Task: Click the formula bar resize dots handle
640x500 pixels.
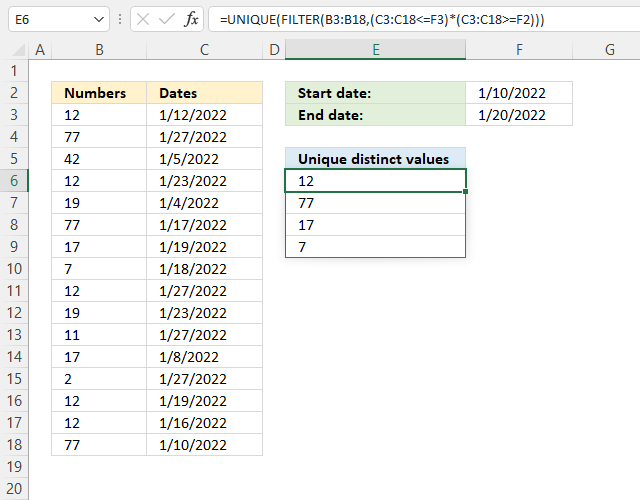Action: [120, 19]
